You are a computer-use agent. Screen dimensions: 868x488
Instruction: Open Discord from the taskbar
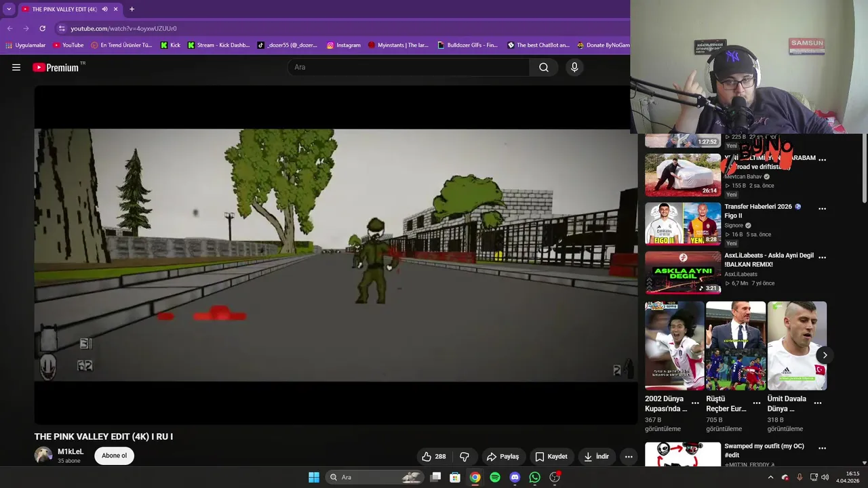[515, 477]
